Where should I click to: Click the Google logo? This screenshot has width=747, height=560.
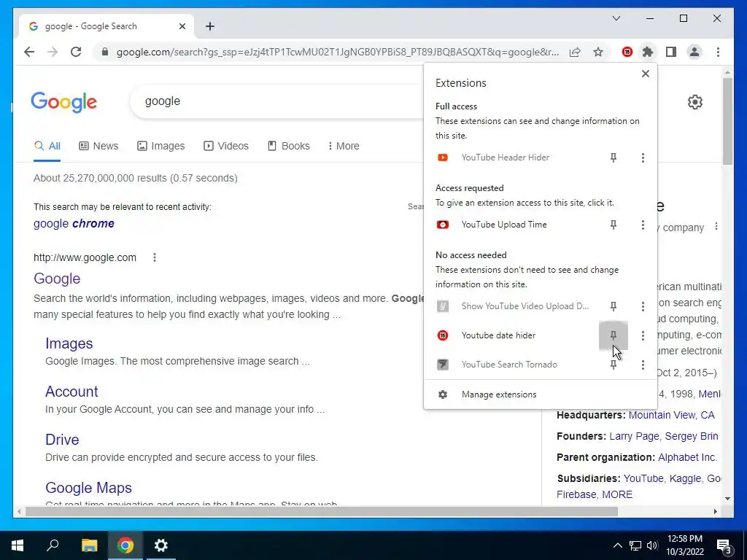(64, 102)
